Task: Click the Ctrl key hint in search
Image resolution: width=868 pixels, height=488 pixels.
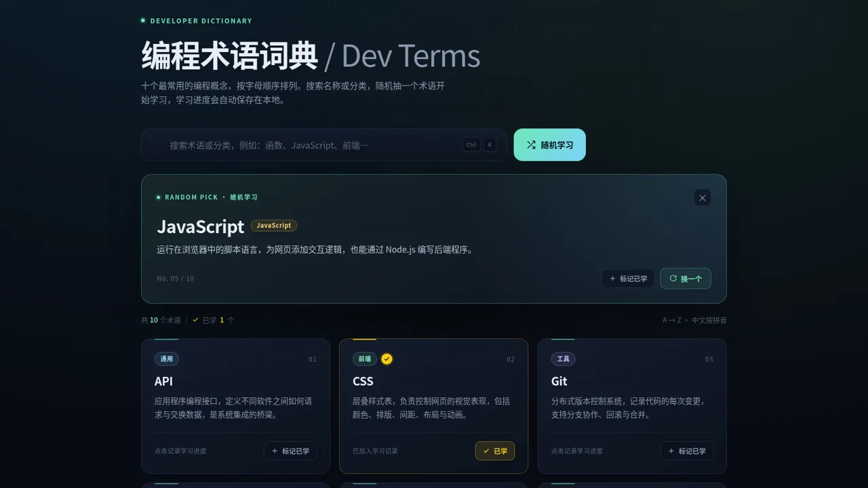Action: (471, 145)
